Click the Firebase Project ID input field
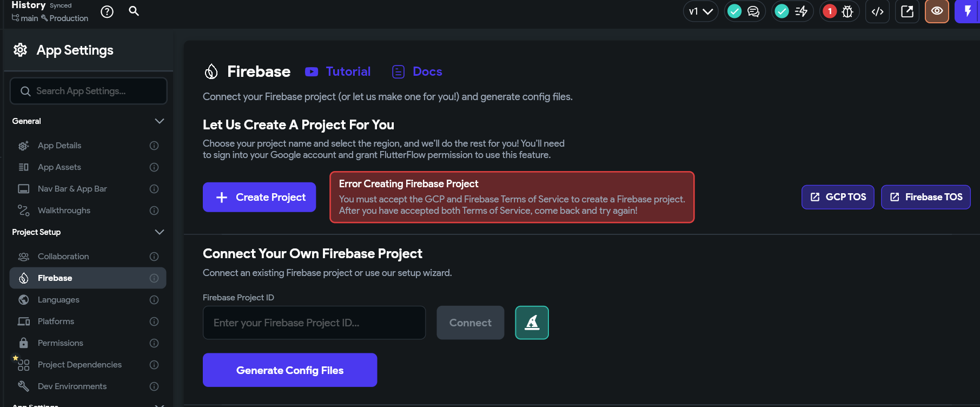The width and height of the screenshot is (980, 407). coord(314,323)
